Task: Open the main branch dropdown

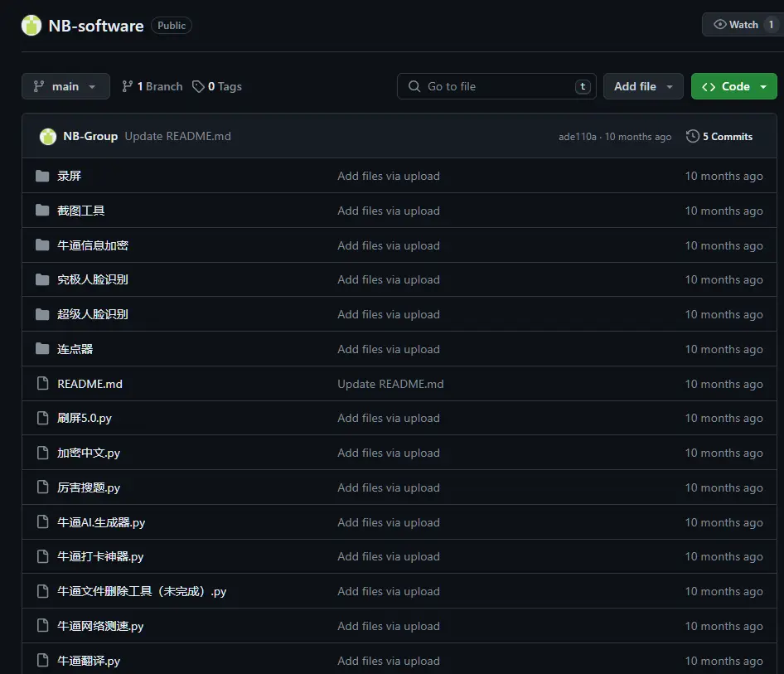Action: (65, 86)
